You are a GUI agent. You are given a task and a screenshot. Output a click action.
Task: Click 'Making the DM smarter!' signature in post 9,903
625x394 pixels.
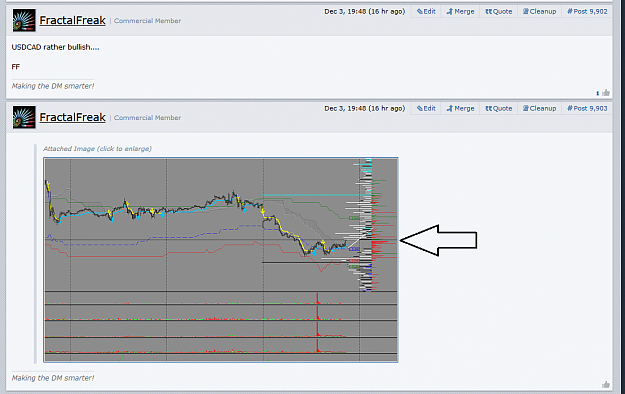(53, 378)
